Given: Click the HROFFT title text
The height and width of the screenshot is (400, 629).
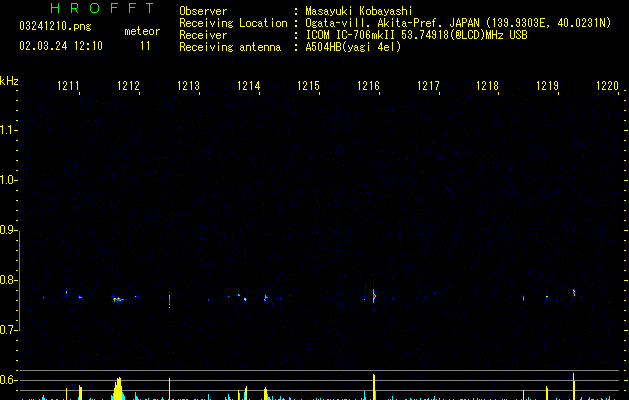Looking at the screenshot, I should 102,8.
